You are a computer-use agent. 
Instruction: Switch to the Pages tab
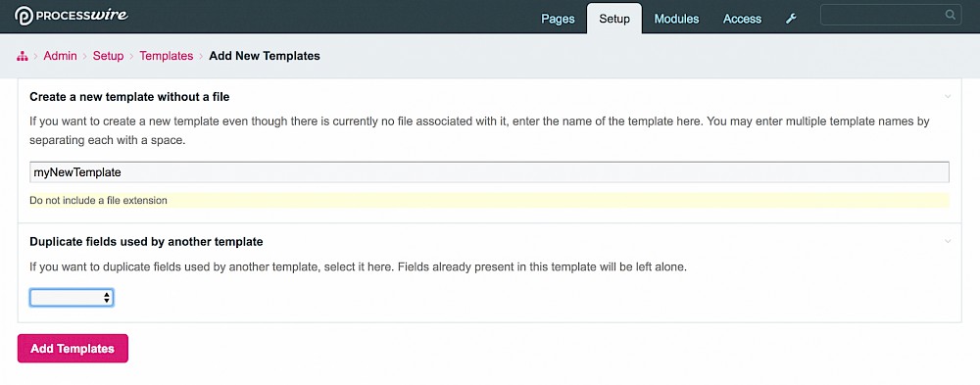click(558, 19)
